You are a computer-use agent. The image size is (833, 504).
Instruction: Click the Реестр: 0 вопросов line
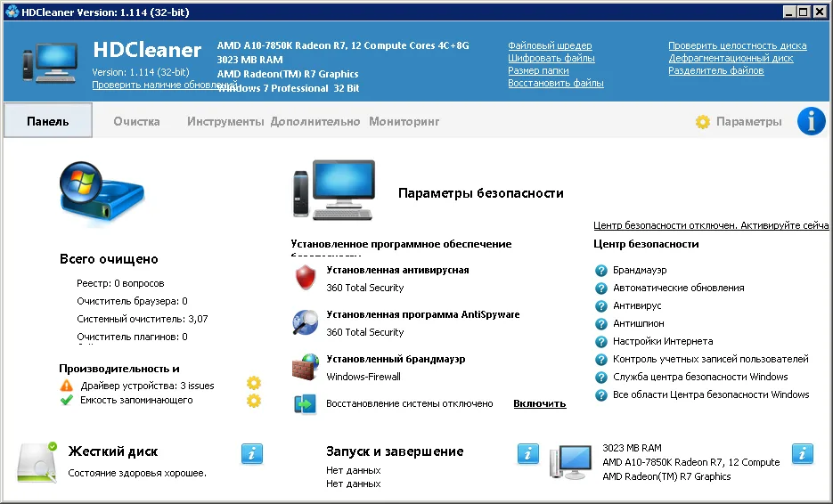[120, 283]
